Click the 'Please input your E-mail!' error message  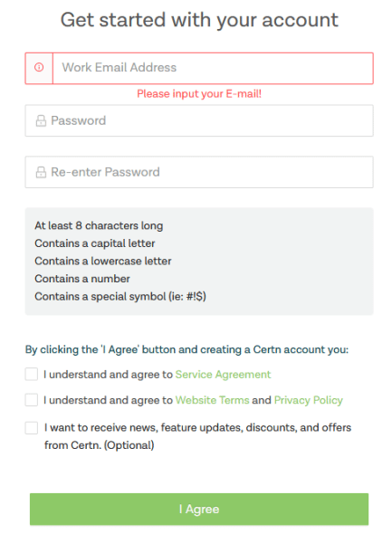coord(199,94)
